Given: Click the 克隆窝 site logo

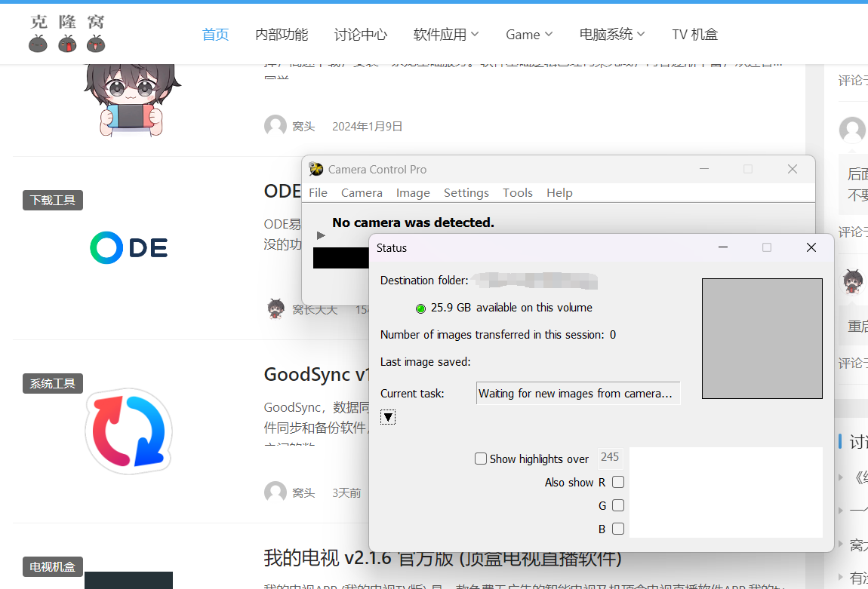Looking at the screenshot, I should click(x=67, y=33).
